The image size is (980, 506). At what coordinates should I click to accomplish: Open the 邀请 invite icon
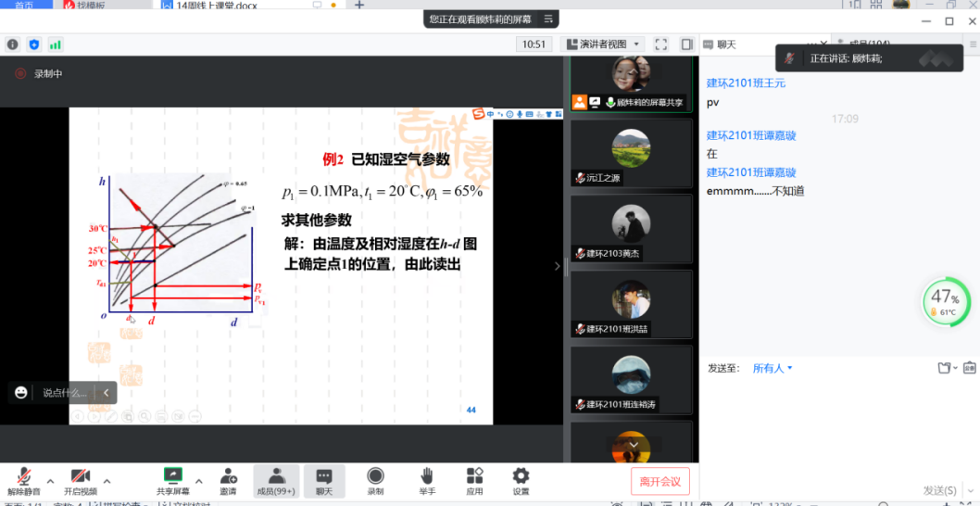click(x=228, y=476)
